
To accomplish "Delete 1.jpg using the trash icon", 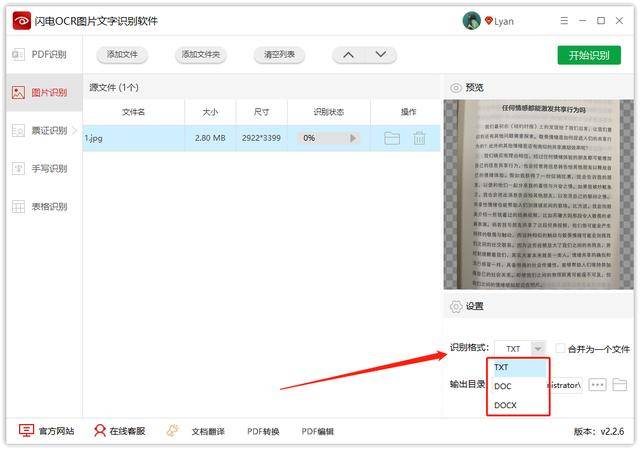I will coord(419,138).
